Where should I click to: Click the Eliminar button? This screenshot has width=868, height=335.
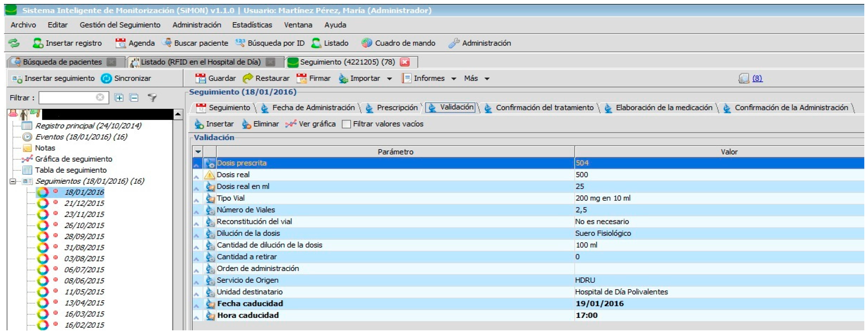[260, 124]
